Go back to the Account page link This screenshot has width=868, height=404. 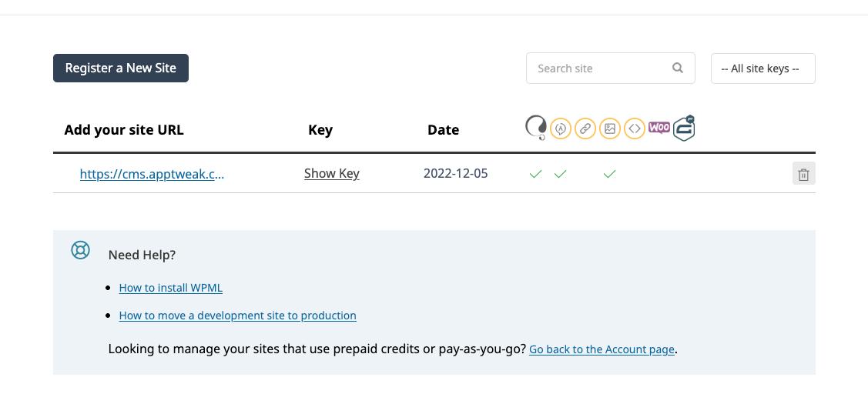click(602, 349)
